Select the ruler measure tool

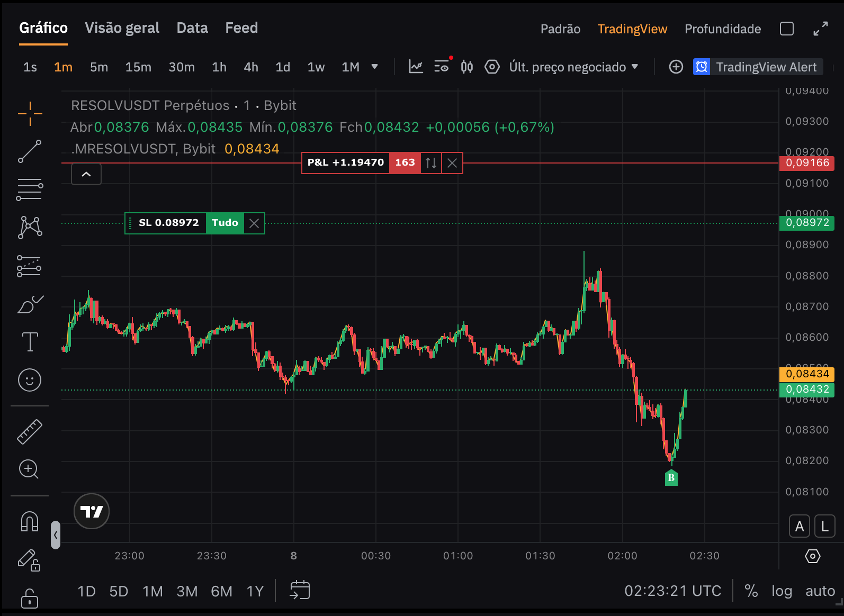(30, 431)
